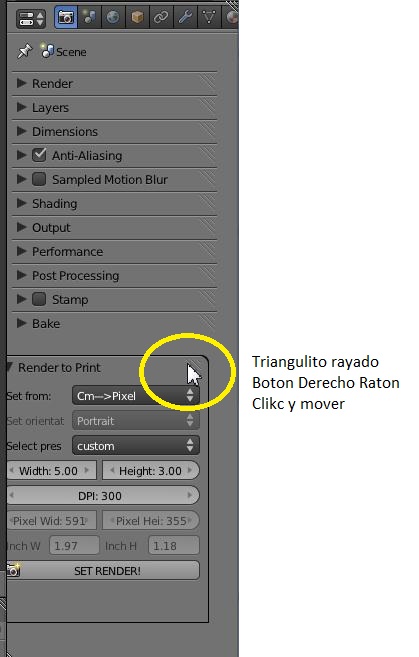Open the Scene properties tab icon
Screen dimensions: 419x657
point(89,18)
